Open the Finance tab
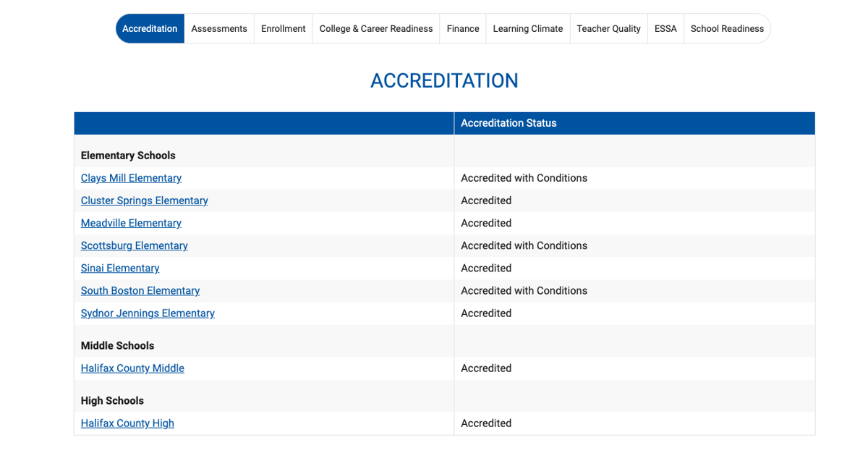This screenshot has height=456, width=868. click(x=463, y=29)
